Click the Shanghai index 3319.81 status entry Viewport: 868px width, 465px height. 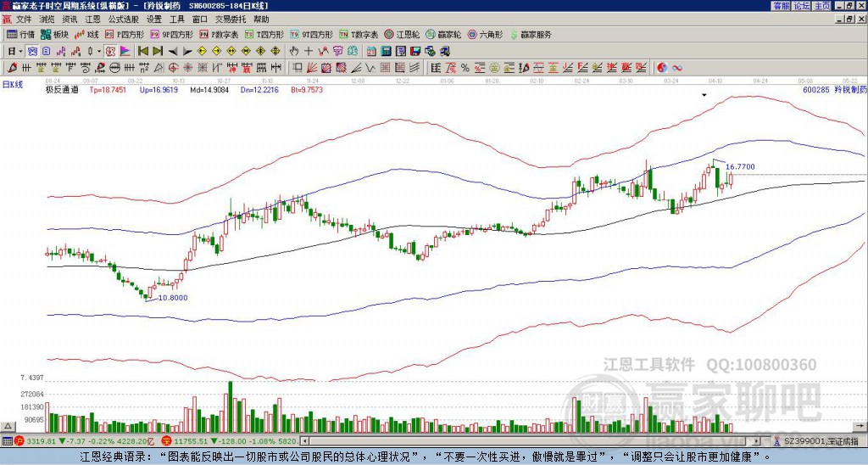(x=86, y=441)
